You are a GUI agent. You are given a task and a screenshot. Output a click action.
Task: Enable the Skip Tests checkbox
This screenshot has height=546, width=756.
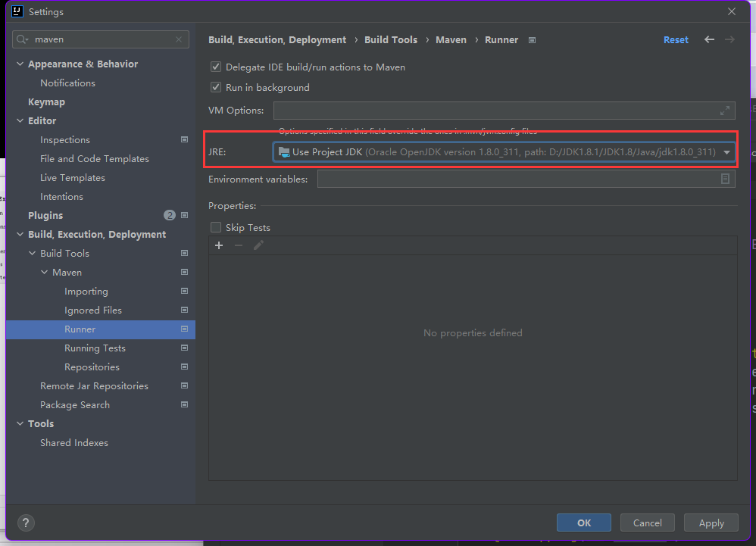pyautogui.click(x=216, y=228)
